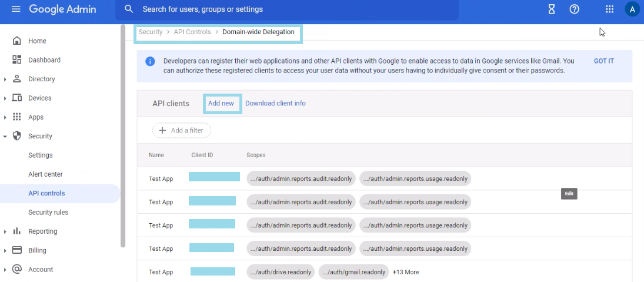The image size is (644, 282).
Task: Click Add a filter chip
Action: (x=181, y=131)
